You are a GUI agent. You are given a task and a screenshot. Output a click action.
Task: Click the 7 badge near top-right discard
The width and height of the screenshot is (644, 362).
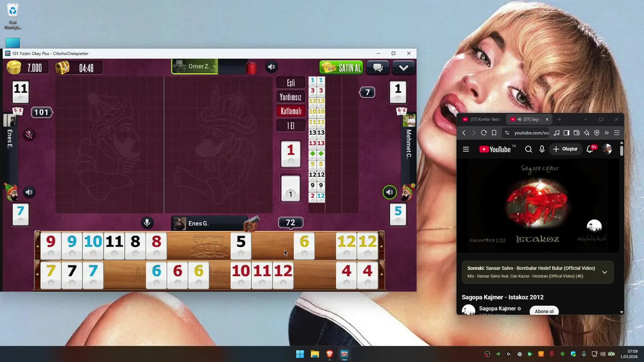click(x=367, y=92)
